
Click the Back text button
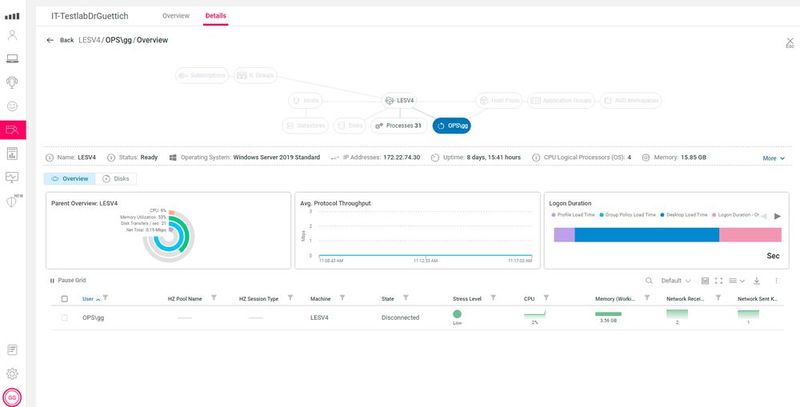[67, 40]
